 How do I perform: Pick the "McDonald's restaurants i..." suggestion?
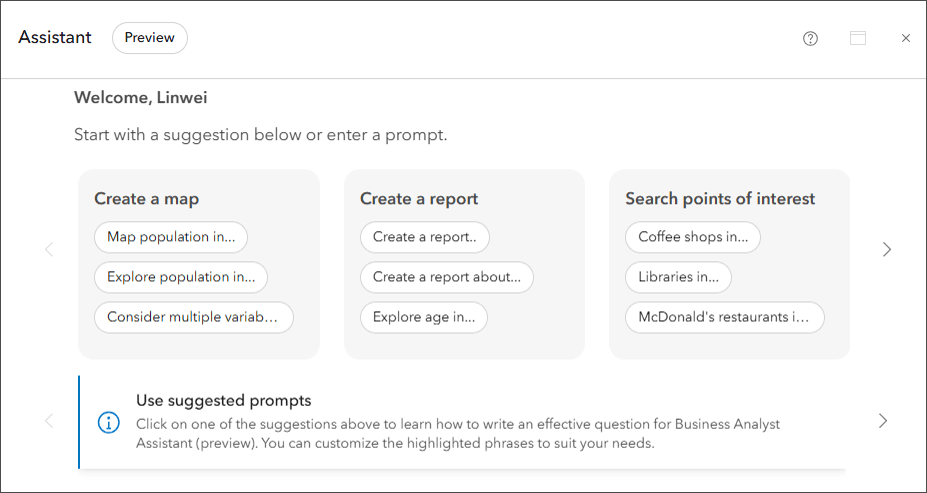725,317
